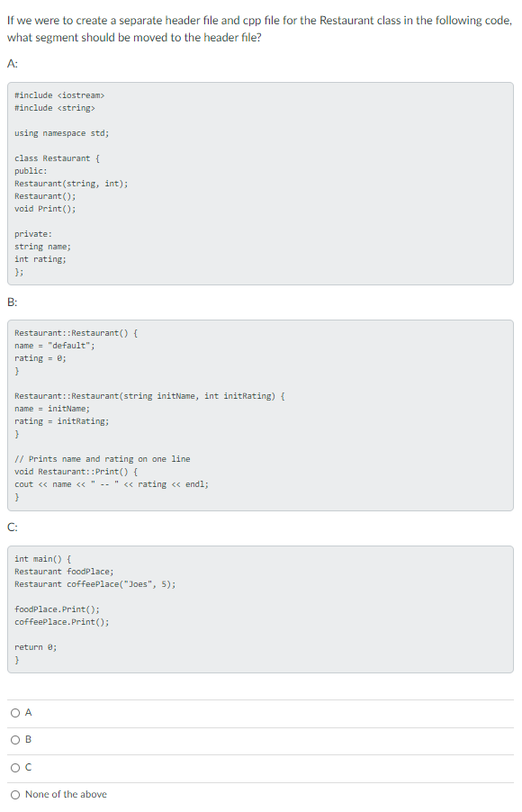Click the foodPlace.Print() call in section C
This screenshot has width=522, height=812.
pos(58,607)
